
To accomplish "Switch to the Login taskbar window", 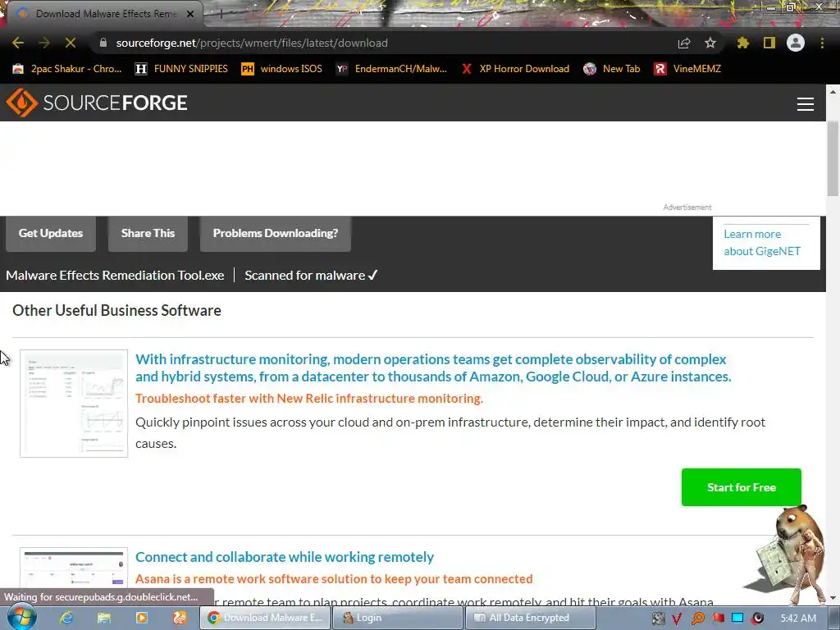I will 398,618.
